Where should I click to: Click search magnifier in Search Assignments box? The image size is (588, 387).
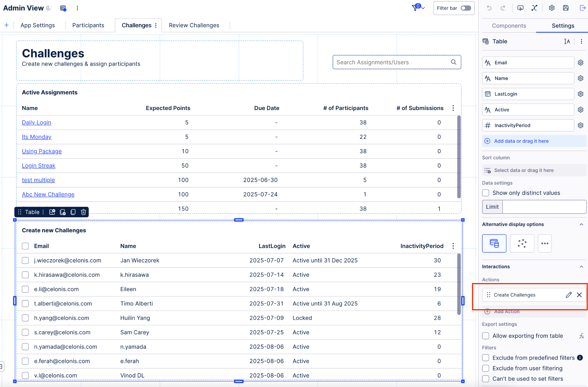pos(454,62)
